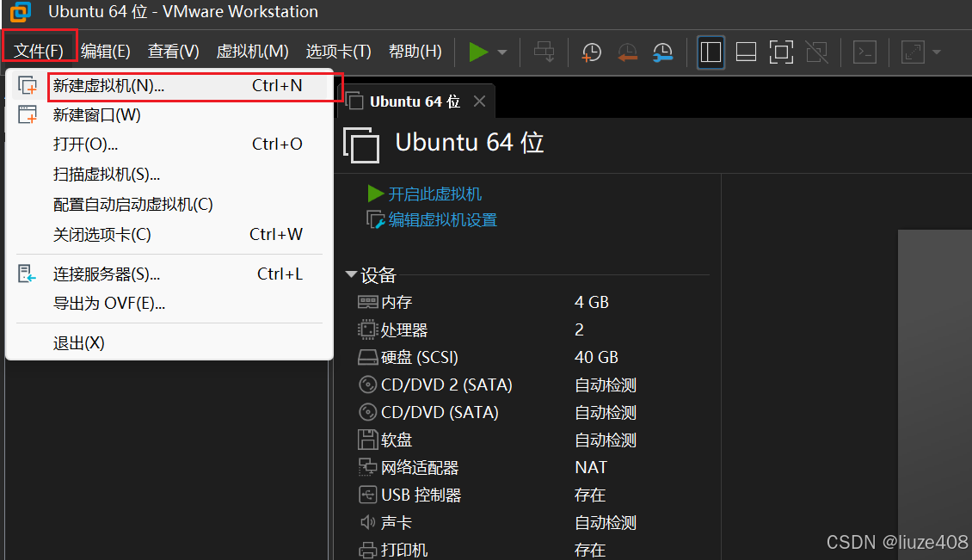
Task: Choose 关闭选项卡(C) menu entry
Action: [x=169, y=235]
